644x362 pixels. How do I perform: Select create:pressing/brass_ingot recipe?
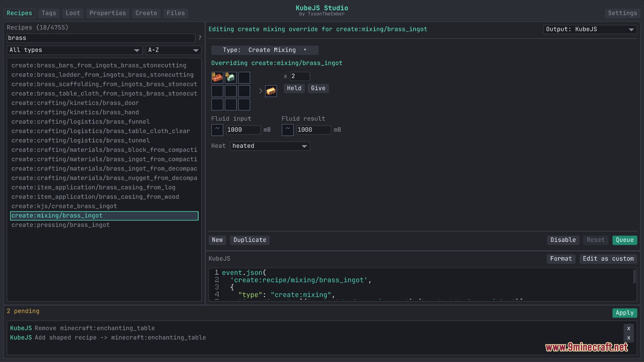point(104,225)
